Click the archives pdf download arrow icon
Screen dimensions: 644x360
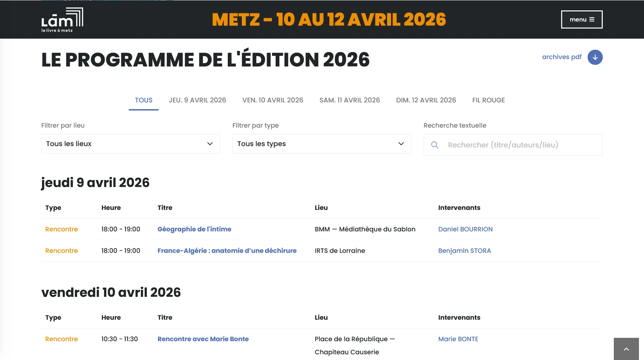pyautogui.click(x=595, y=57)
